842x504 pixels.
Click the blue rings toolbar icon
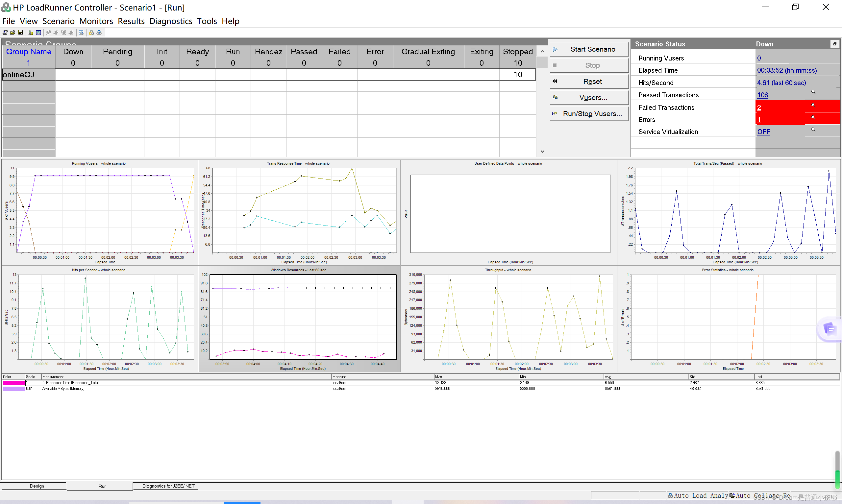99,33
